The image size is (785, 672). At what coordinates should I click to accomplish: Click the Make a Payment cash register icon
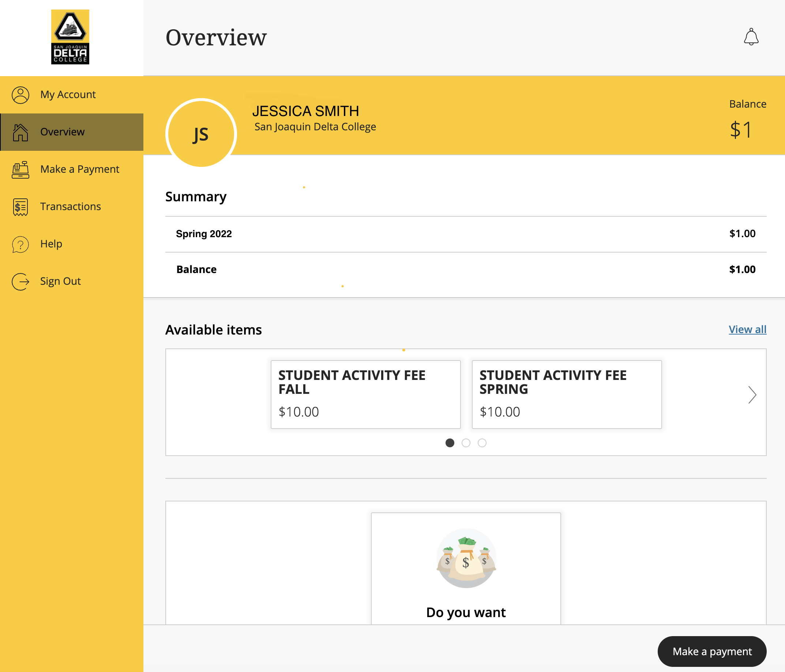click(20, 169)
